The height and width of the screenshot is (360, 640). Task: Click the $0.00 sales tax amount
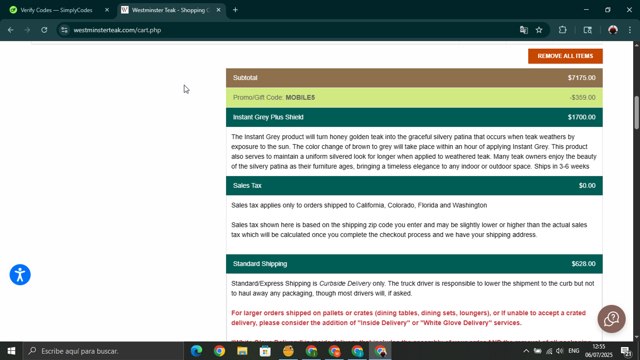tap(587, 186)
